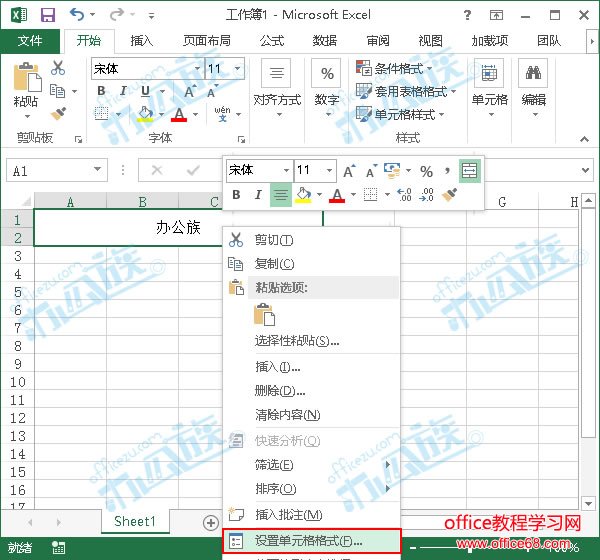
Task: Switch to the 页面布局 tab
Action: tap(207, 41)
